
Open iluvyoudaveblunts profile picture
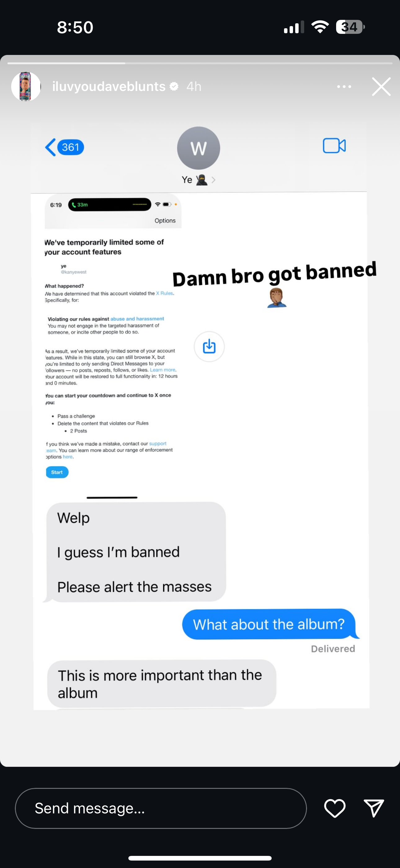[x=26, y=87]
